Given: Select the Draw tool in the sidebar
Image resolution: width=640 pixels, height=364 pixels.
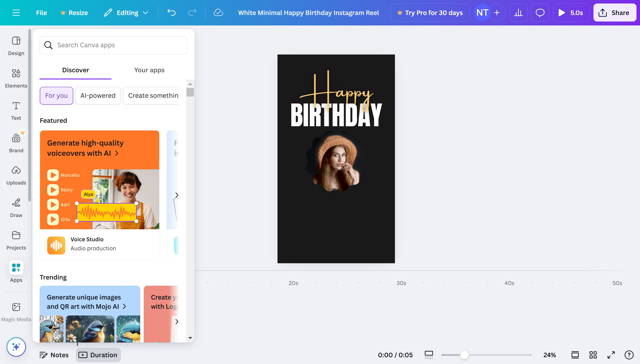Looking at the screenshot, I should [16, 207].
